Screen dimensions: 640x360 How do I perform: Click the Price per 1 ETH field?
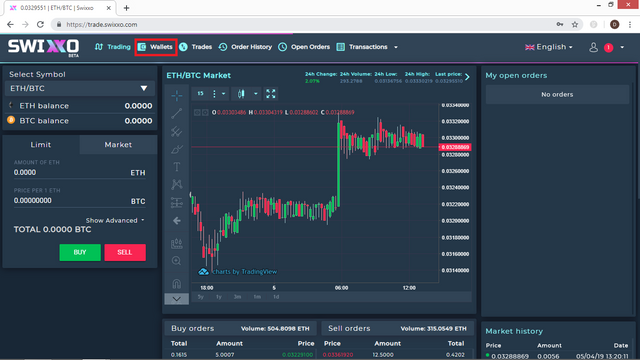coord(80,201)
